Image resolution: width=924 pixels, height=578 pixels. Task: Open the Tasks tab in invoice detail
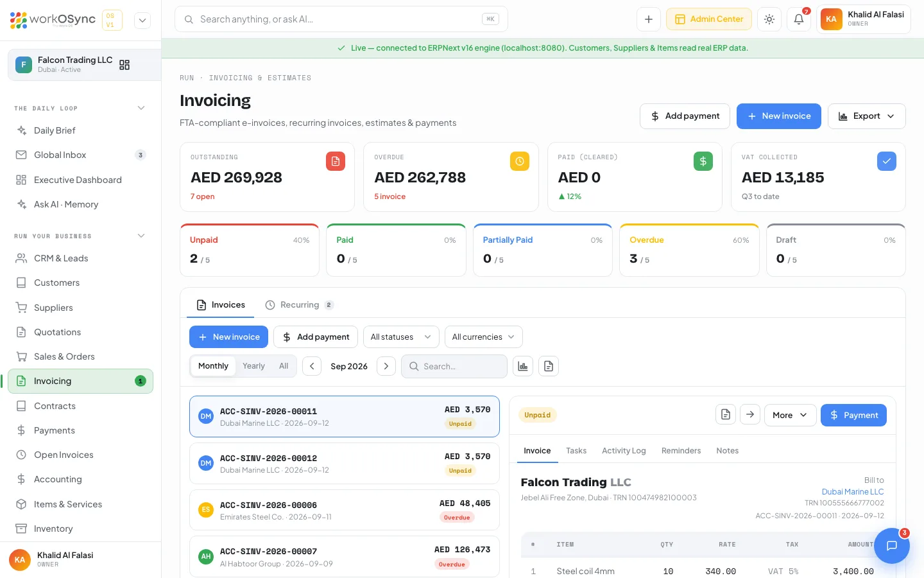coord(576,451)
